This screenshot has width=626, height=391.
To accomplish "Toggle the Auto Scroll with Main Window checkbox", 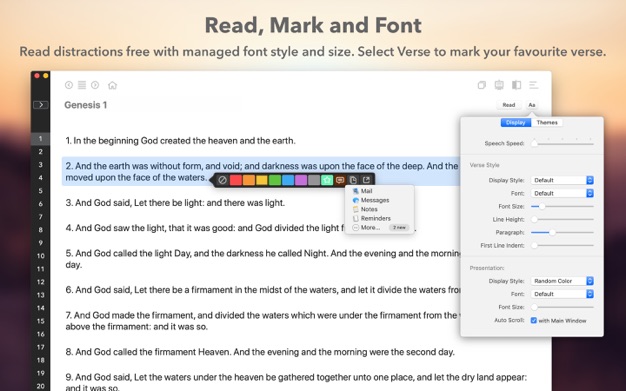I will pyautogui.click(x=534, y=320).
